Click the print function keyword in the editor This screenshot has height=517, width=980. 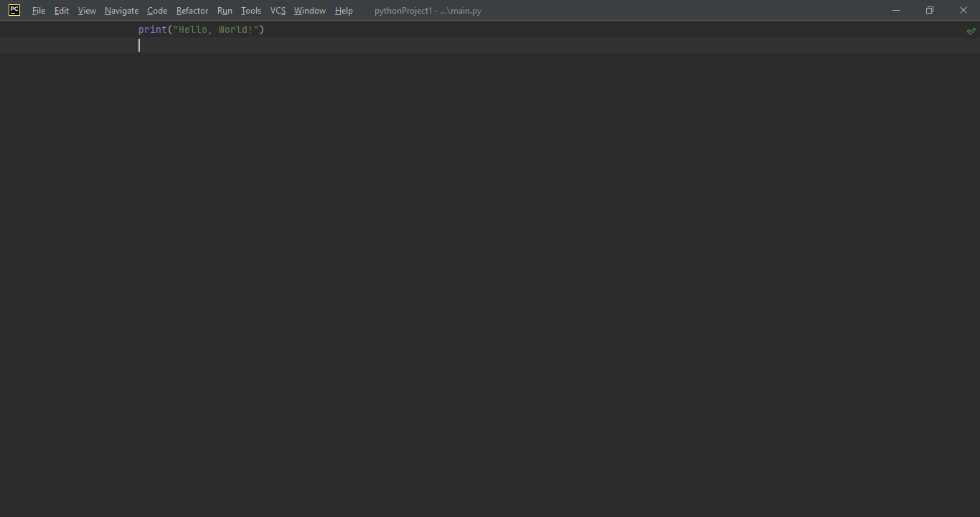152,29
